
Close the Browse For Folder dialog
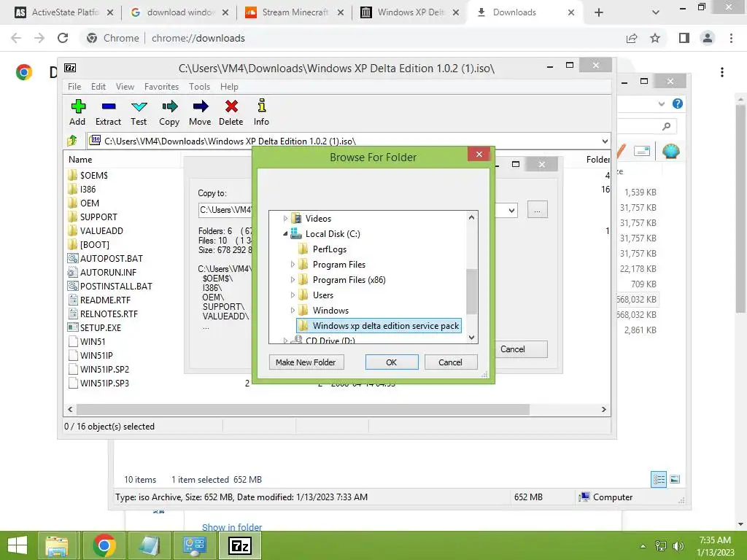(x=479, y=154)
